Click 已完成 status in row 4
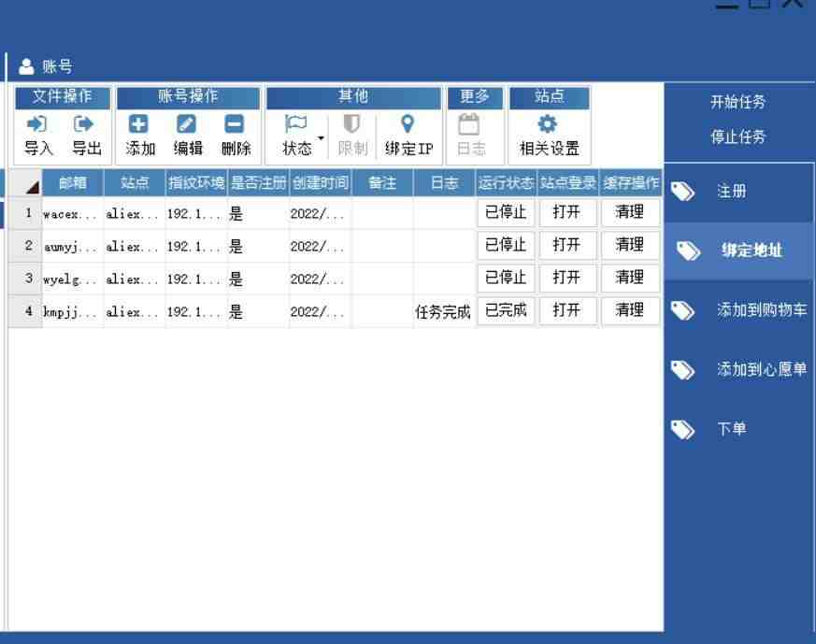The width and height of the screenshot is (816, 644). pos(506,310)
